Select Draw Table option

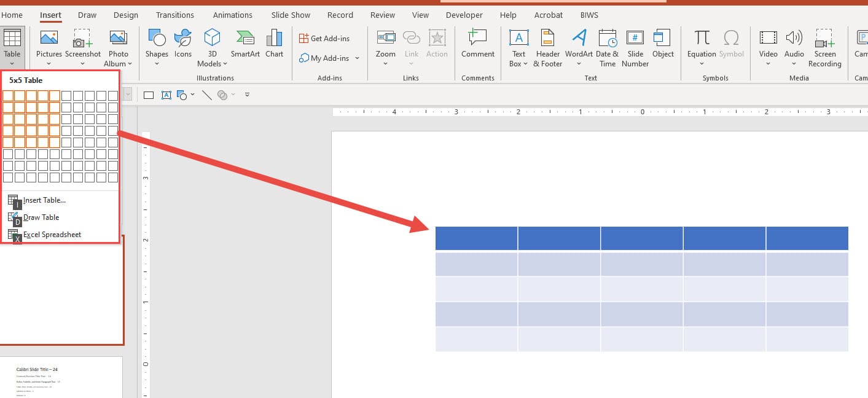[x=41, y=217]
